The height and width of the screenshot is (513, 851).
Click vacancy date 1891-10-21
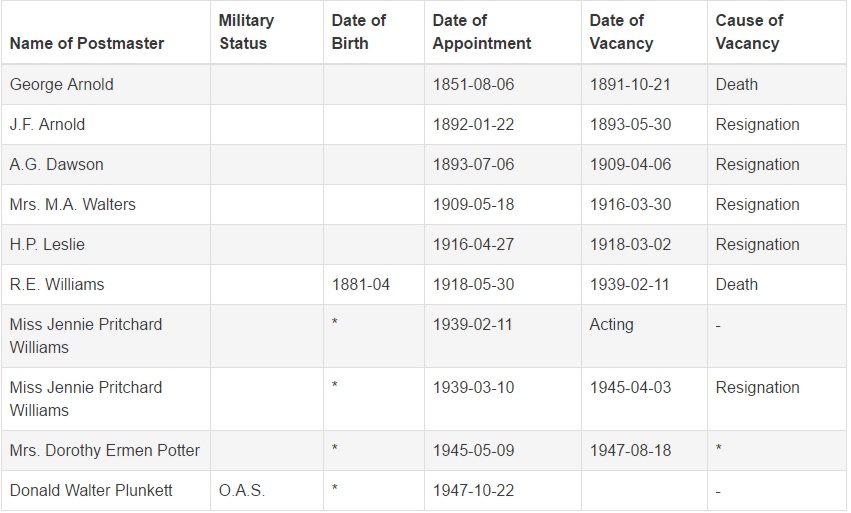[630, 84]
